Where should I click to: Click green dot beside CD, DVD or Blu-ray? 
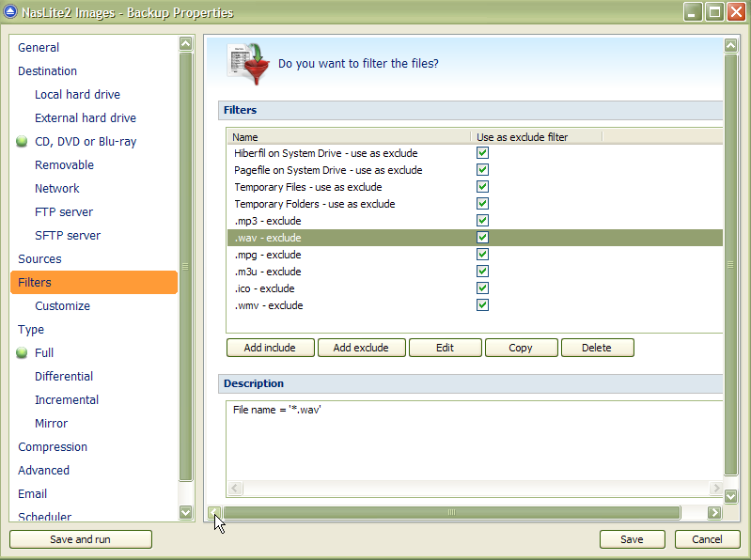[x=22, y=142]
